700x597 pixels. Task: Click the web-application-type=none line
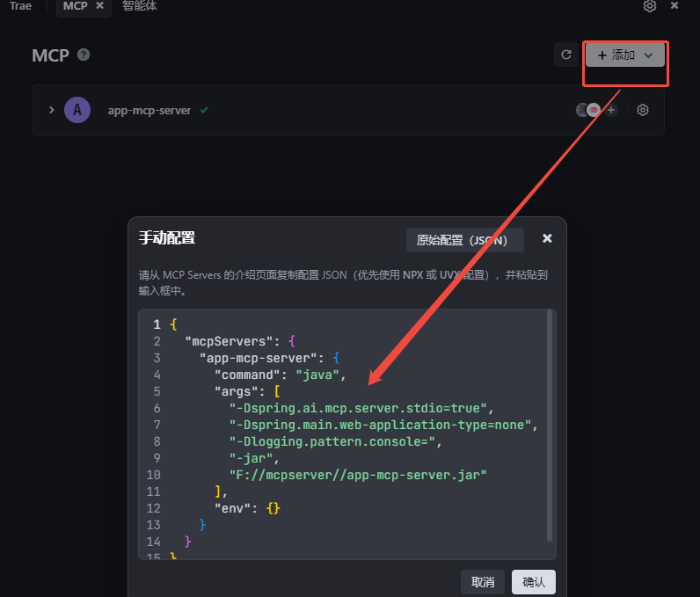coord(383,425)
